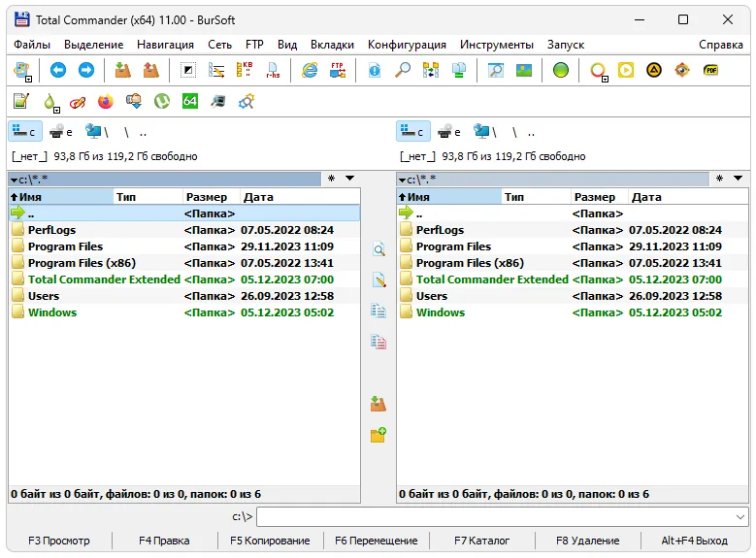Select drive c in left panel
The height and width of the screenshot is (558, 756).
(x=25, y=132)
